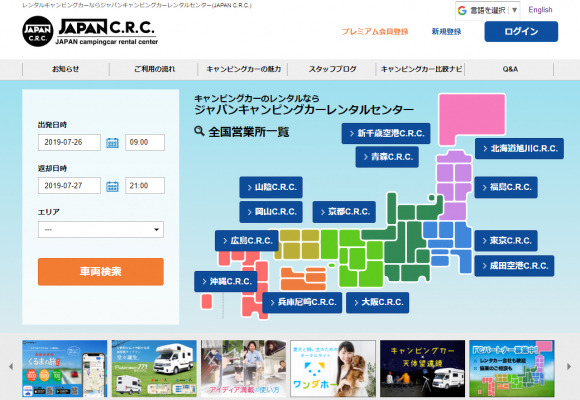580x400 pixels.
Task: Expand the エリア area dropdown
Action: tap(101, 229)
